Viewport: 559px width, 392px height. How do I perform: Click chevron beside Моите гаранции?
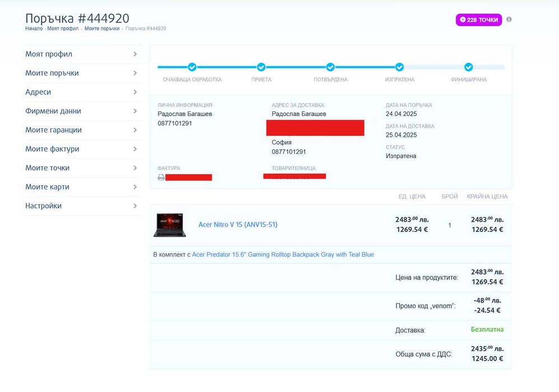135,130
